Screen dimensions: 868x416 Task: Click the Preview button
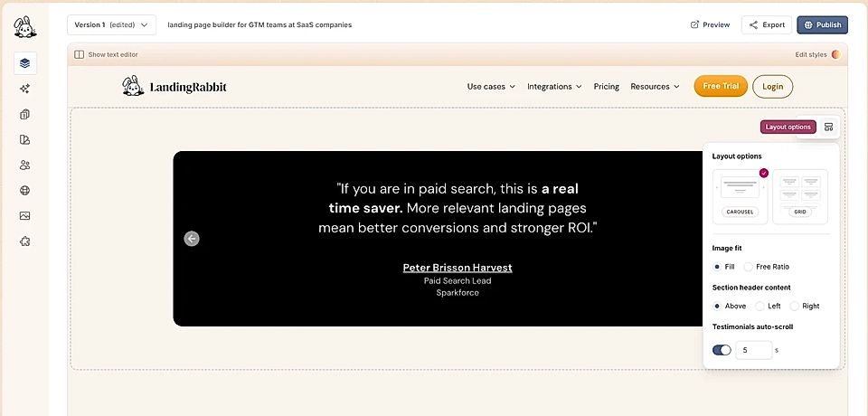pyautogui.click(x=711, y=25)
